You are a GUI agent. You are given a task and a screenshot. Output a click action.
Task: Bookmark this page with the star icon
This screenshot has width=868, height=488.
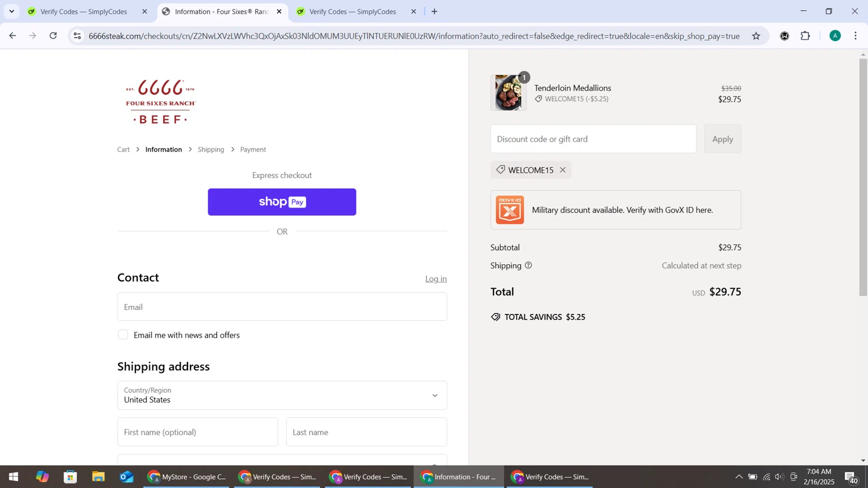click(756, 36)
